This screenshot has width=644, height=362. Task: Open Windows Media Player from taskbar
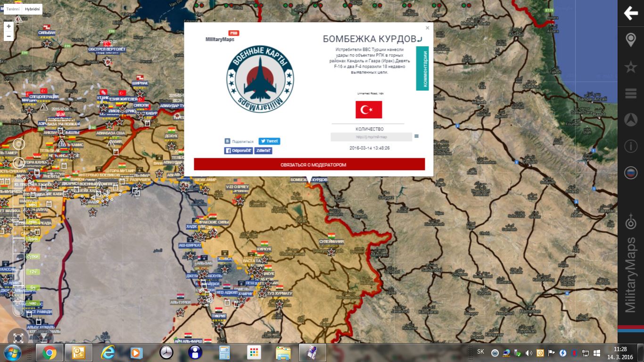tap(137, 353)
